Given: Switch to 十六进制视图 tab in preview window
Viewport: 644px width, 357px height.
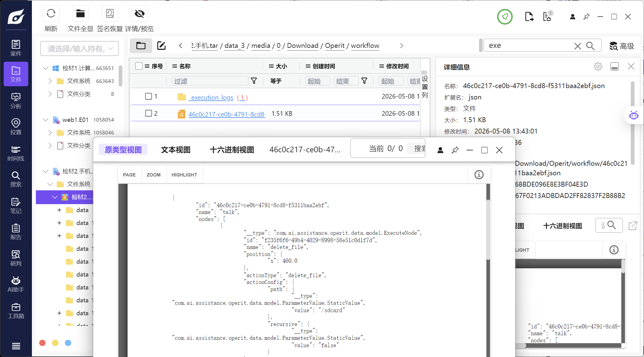Looking at the screenshot, I should point(232,150).
